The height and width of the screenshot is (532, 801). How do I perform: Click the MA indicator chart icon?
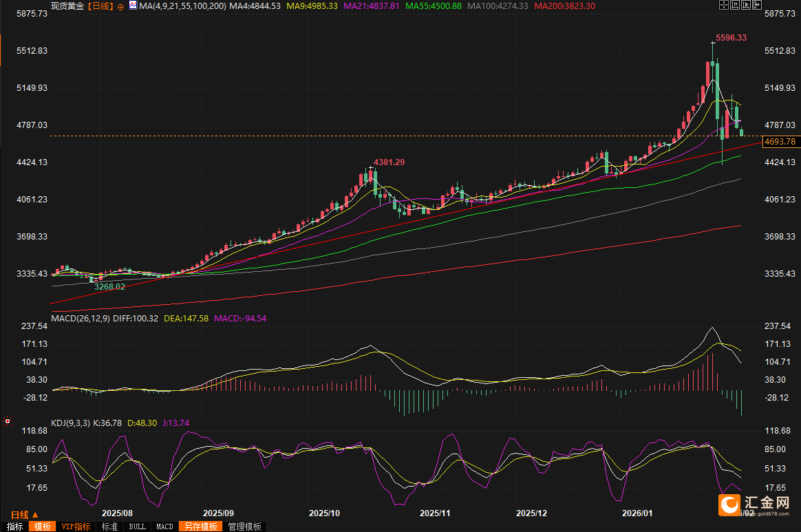coord(132,6)
